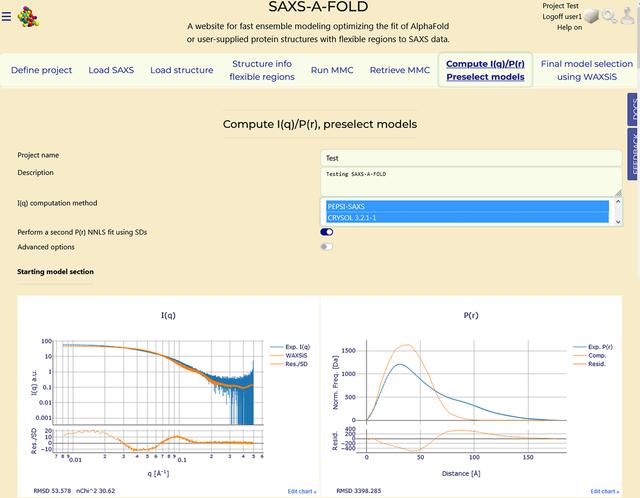This screenshot has width=640, height=498.
Task: Enable the Advanced options switch
Action: point(327,247)
